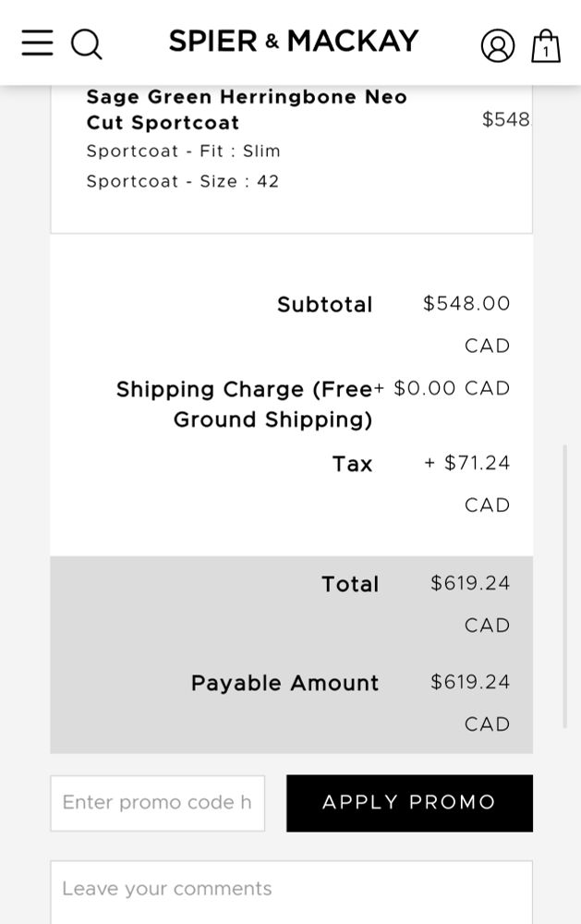Image resolution: width=581 pixels, height=924 pixels.
Task: Open the user account profile icon
Action: click(x=497, y=46)
